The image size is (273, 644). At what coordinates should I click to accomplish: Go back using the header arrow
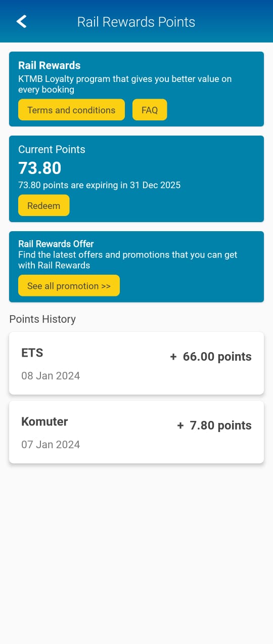21,21
